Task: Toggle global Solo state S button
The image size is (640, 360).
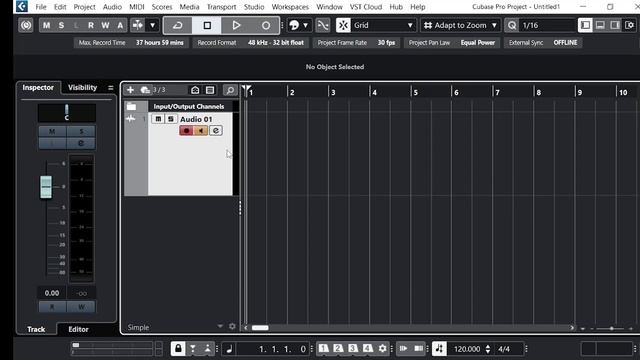Action: (61, 25)
